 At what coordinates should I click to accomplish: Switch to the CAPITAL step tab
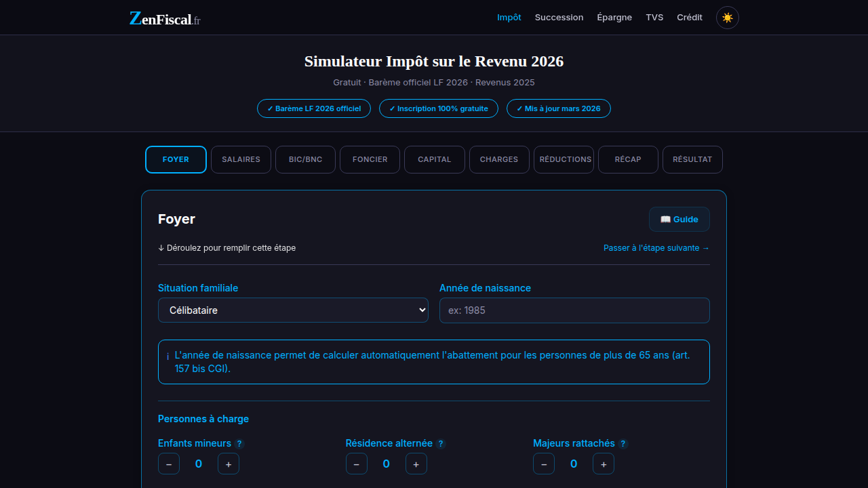tap(435, 160)
